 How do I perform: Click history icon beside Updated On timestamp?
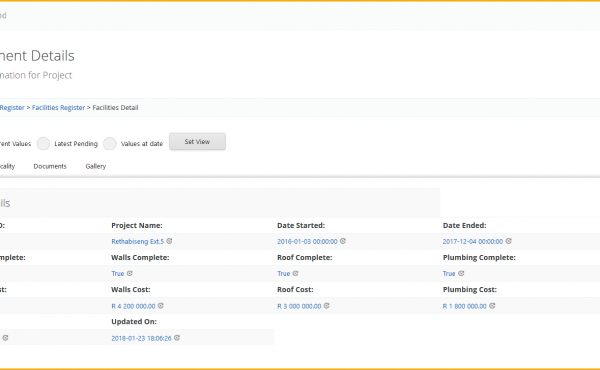[177, 338]
